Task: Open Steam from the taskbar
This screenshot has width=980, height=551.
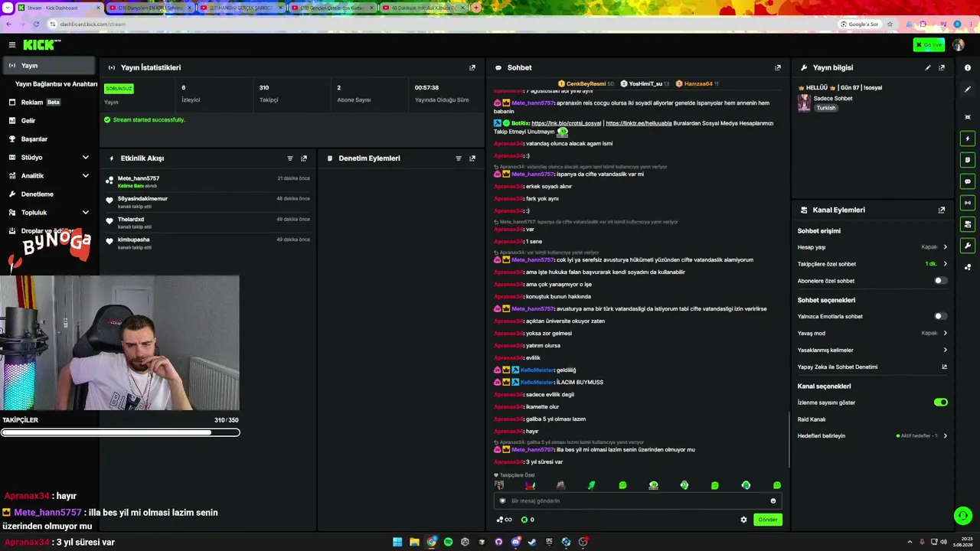Action: click(532, 542)
